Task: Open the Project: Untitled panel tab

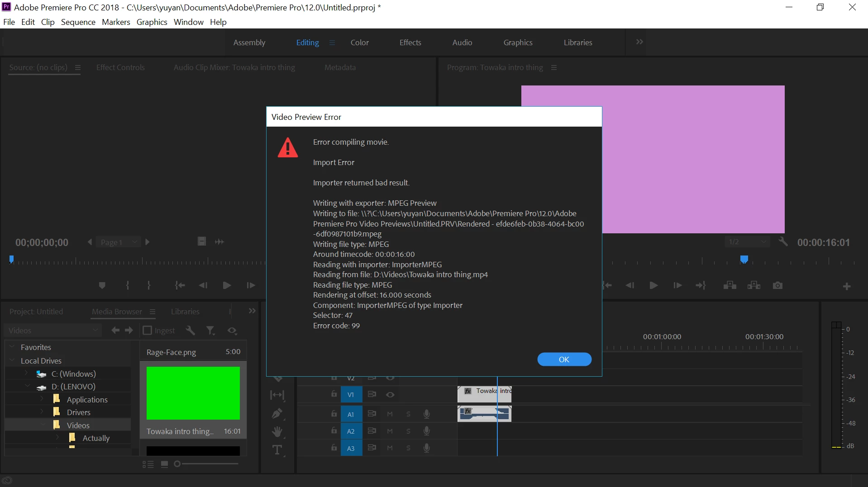Action: 36,312
